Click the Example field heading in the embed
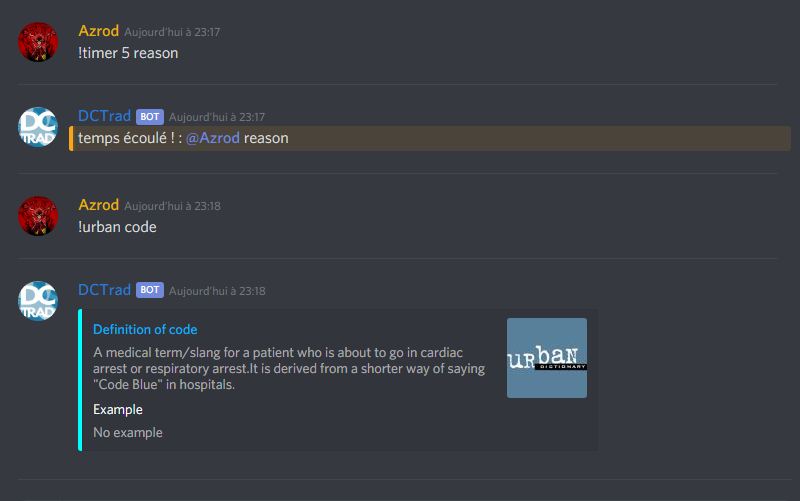This screenshot has height=501, width=800. tap(118, 410)
